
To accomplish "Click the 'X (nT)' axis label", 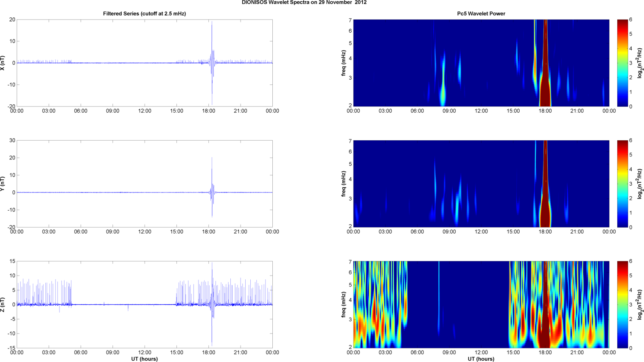I will [3, 63].
